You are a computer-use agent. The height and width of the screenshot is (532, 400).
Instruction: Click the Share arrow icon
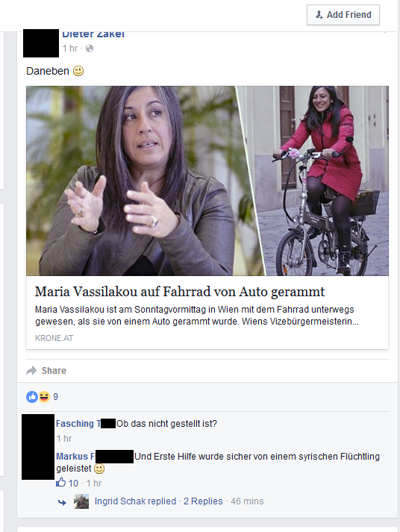[x=31, y=371]
